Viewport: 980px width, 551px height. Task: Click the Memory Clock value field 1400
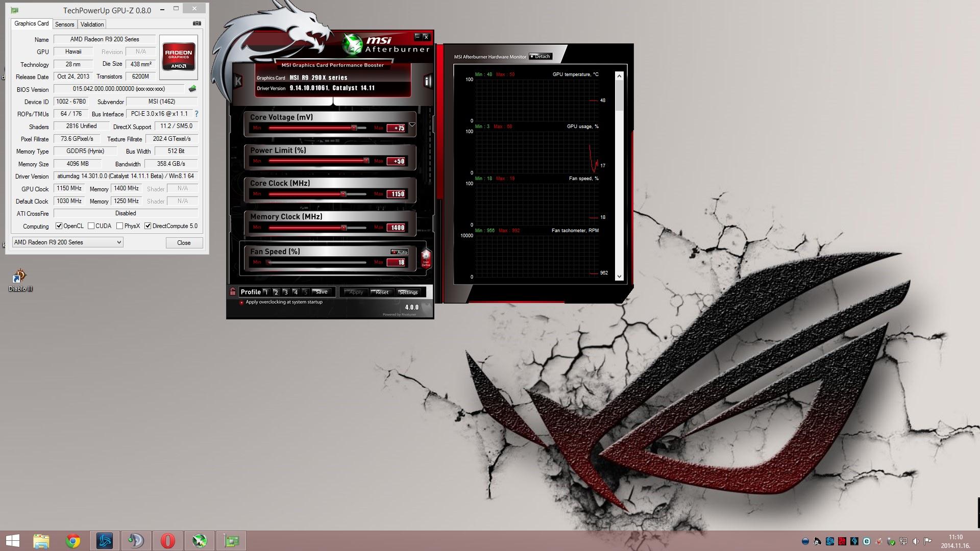point(396,228)
